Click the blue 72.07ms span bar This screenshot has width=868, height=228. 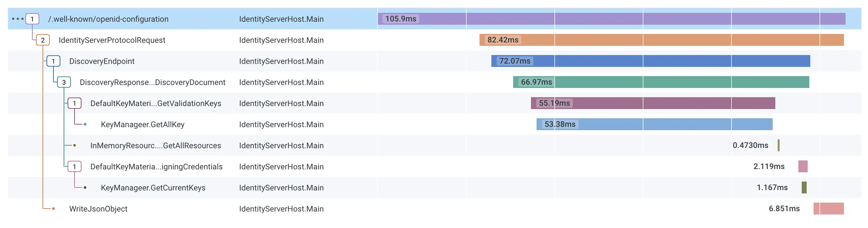coord(650,61)
